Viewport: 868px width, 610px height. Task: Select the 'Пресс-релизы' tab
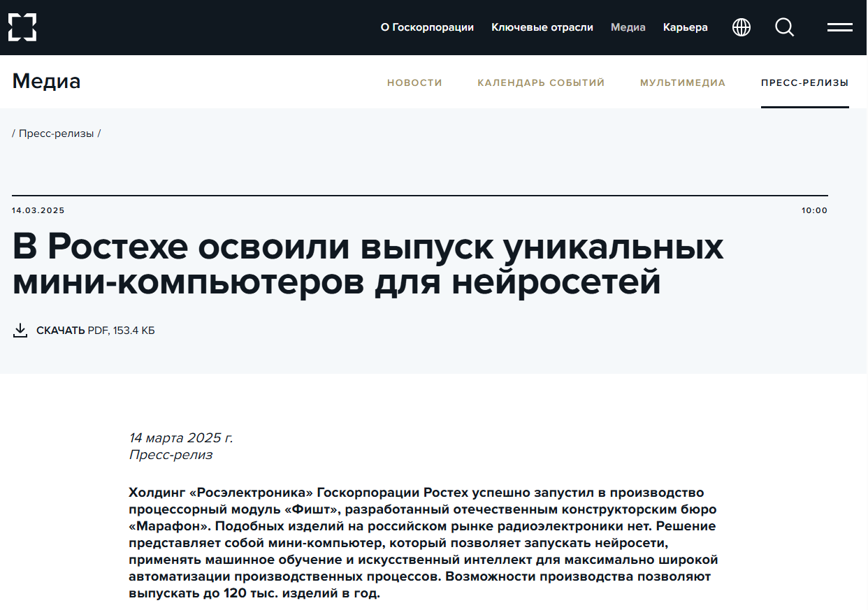[x=805, y=82]
